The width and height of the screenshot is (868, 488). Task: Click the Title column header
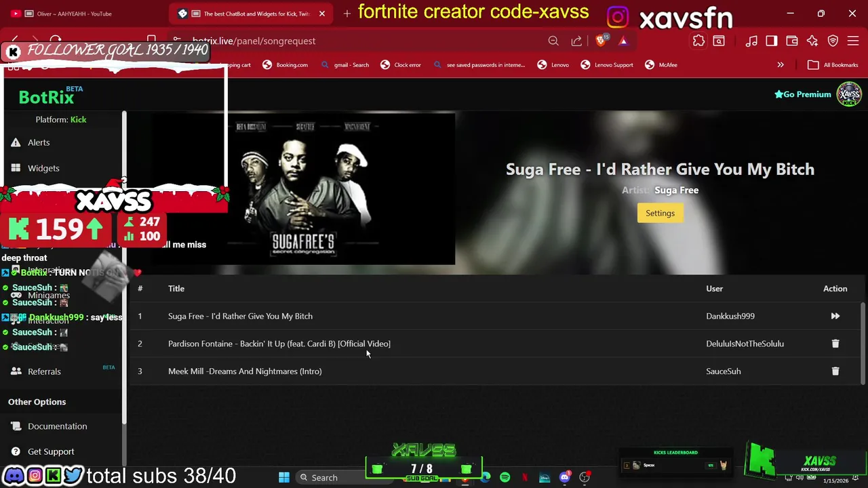pyautogui.click(x=176, y=289)
